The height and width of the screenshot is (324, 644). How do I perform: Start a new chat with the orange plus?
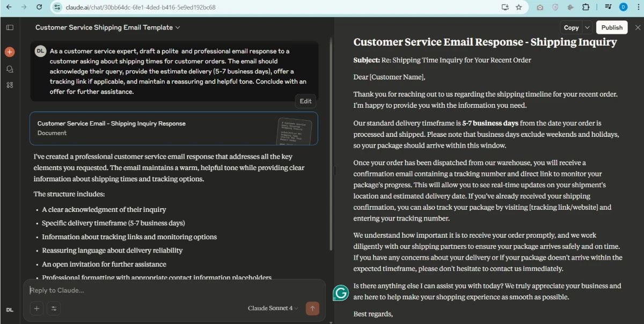click(x=10, y=51)
